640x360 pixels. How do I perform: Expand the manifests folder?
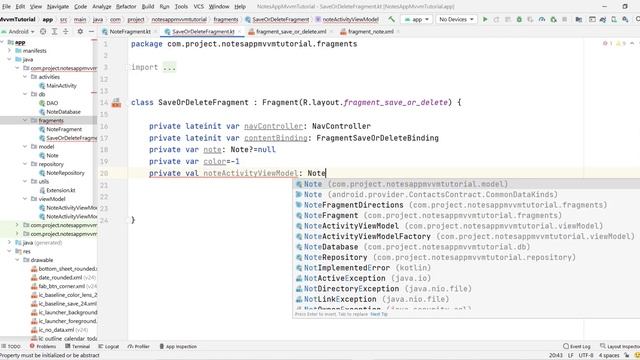tap(9, 51)
